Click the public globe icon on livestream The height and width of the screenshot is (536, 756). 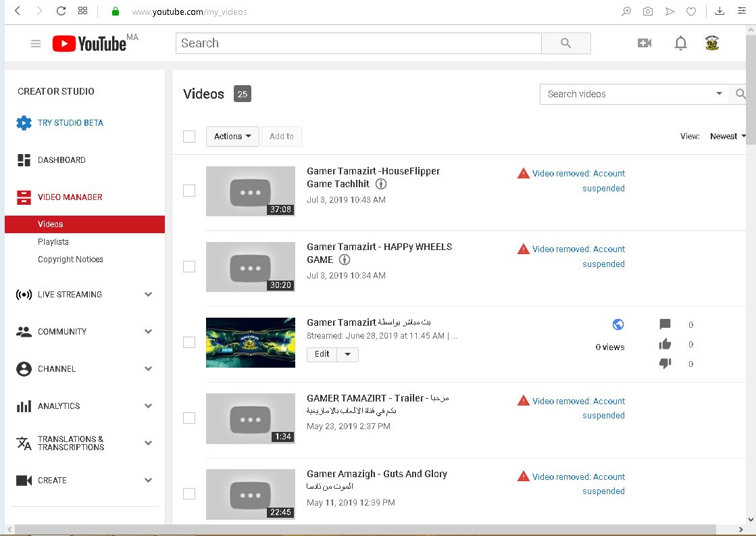(x=618, y=324)
